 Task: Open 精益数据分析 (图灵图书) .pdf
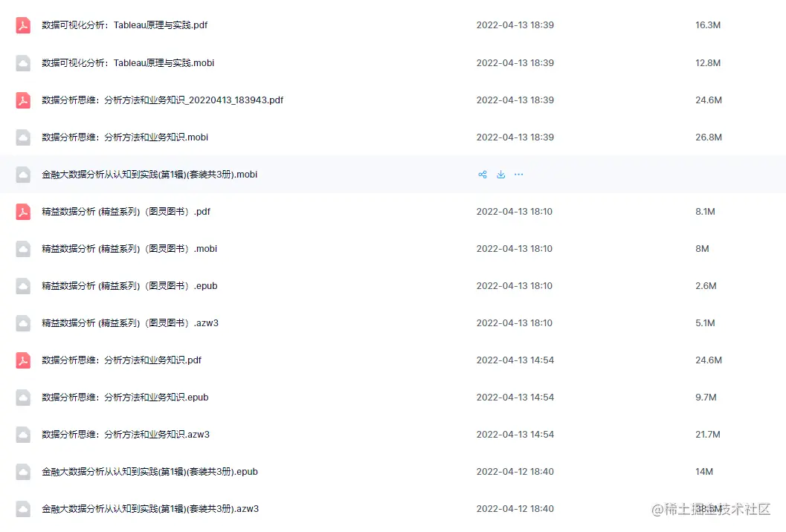126,212
